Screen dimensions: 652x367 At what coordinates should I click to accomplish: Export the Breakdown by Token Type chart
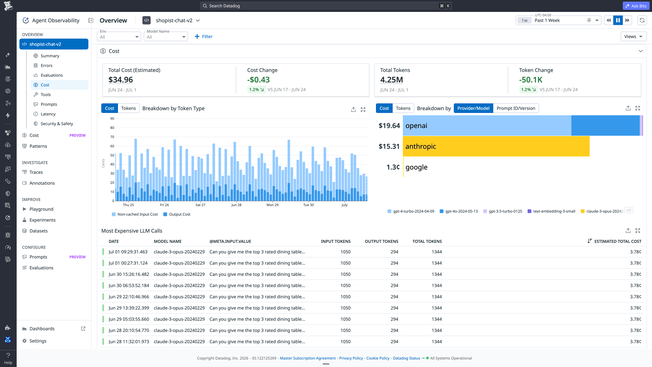pyautogui.click(x=353, y=109)
